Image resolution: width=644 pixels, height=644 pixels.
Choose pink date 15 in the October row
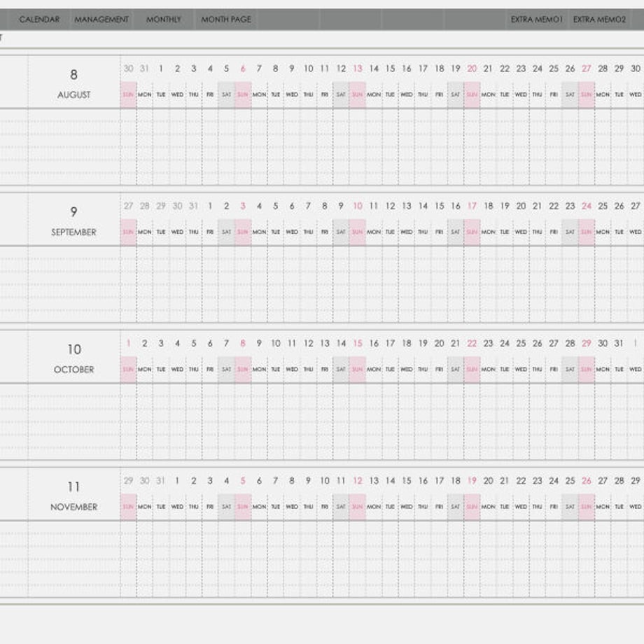[x=358, y=344]
